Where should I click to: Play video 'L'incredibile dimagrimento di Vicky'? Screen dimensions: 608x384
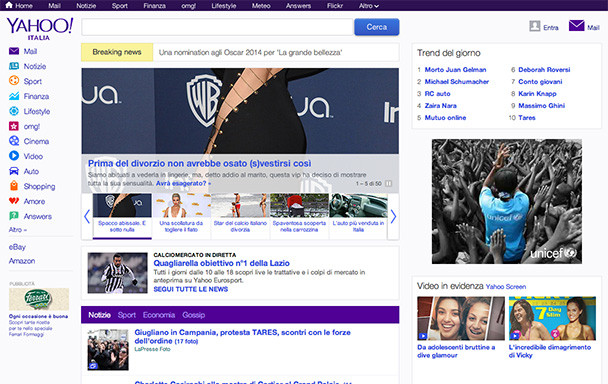pos(552,318)
